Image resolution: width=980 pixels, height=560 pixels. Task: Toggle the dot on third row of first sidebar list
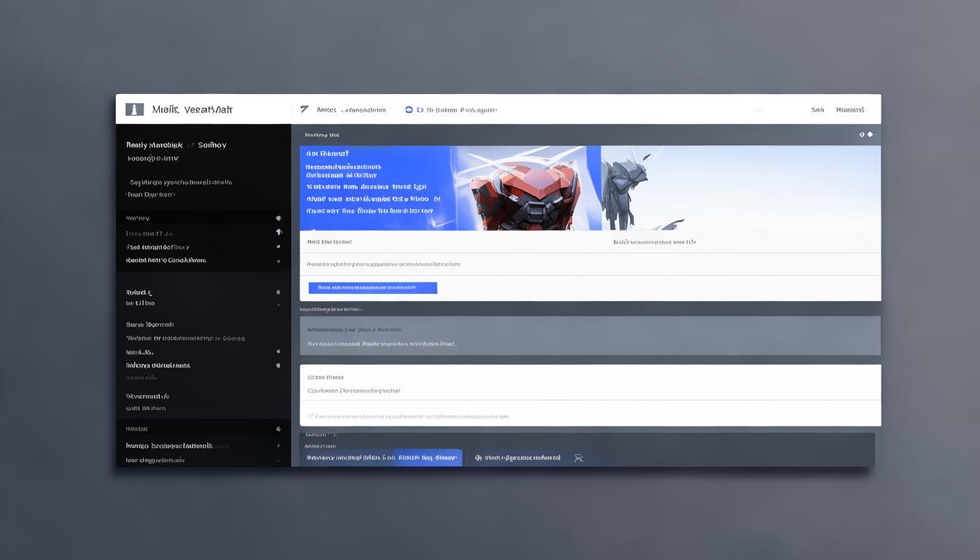278,247
